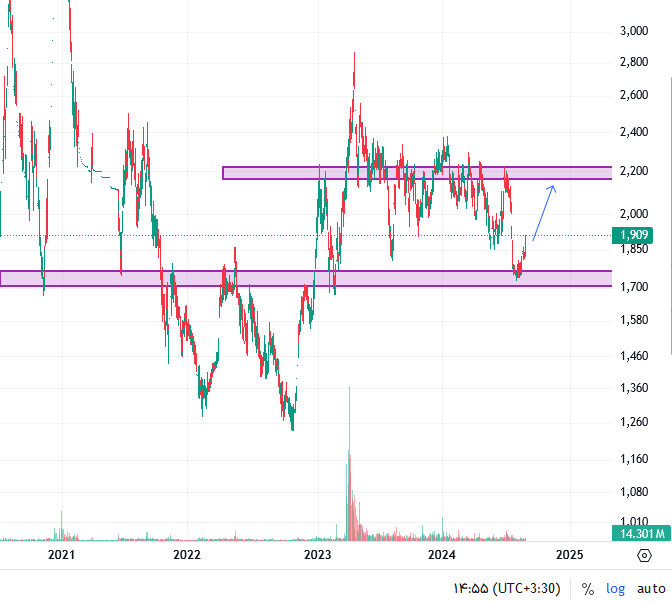Select the lower purple support zone rectangle

[306, 279]
